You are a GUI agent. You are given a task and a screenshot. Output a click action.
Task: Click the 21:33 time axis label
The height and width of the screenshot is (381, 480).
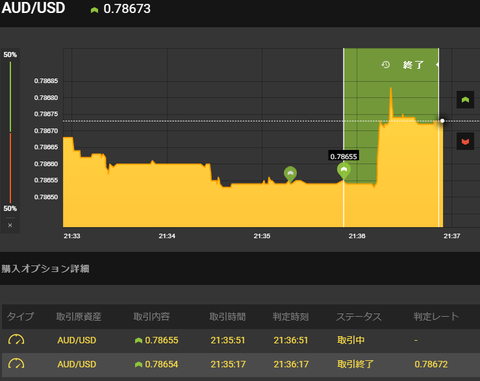click(72, 236)
